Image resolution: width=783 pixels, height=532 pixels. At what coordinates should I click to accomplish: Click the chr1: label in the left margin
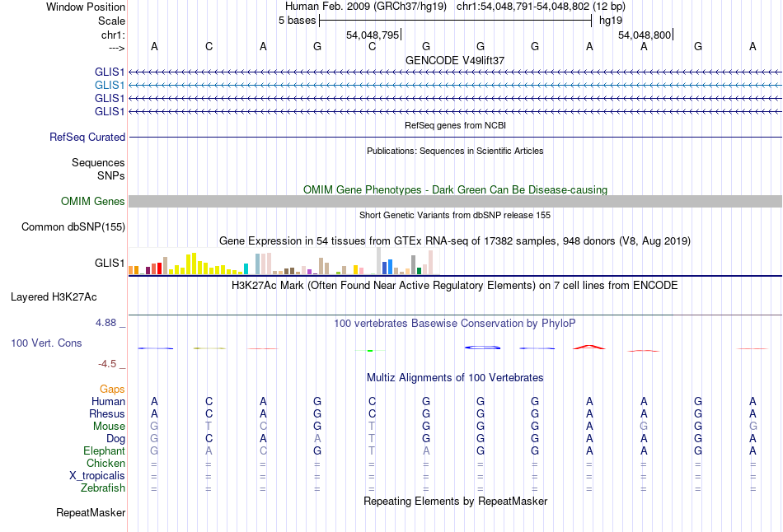(x=113, y=35)
